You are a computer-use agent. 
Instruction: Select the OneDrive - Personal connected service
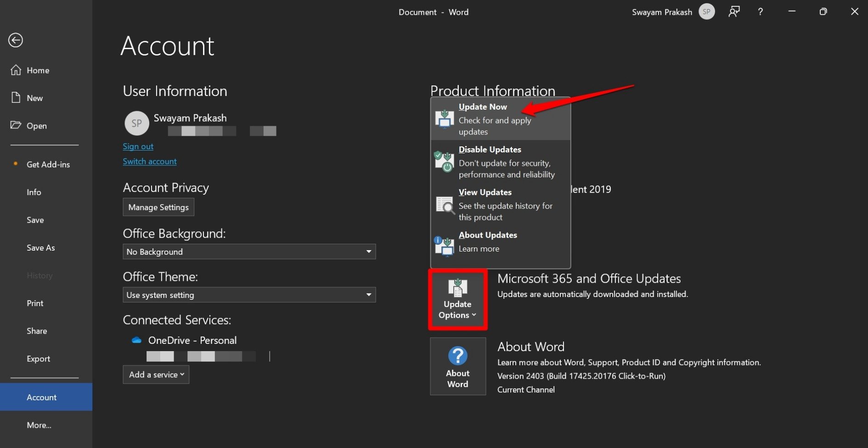click(x=192, y=341)
